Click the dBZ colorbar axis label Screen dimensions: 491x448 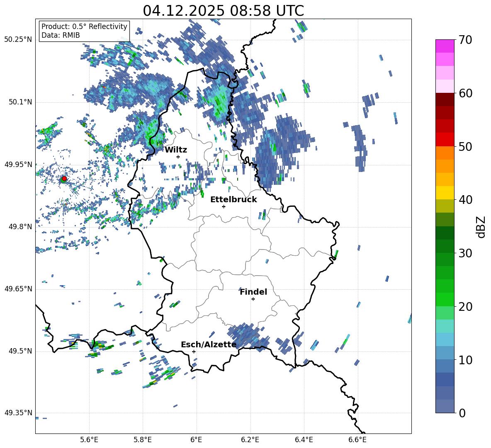(x=481, y=227)
